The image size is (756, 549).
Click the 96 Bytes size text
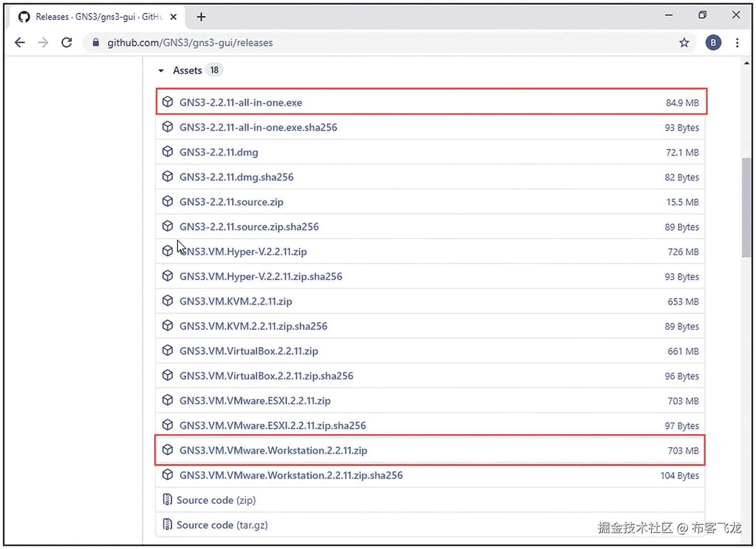click(681, 376)
